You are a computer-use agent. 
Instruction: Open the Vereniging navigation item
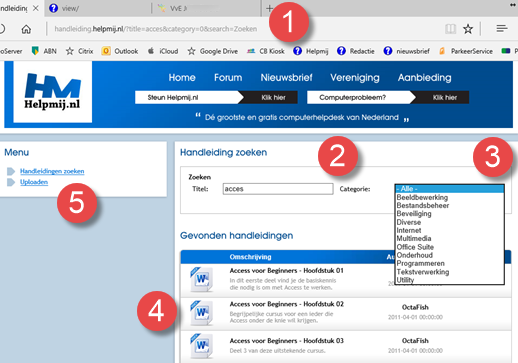click(x=355, y=78)
